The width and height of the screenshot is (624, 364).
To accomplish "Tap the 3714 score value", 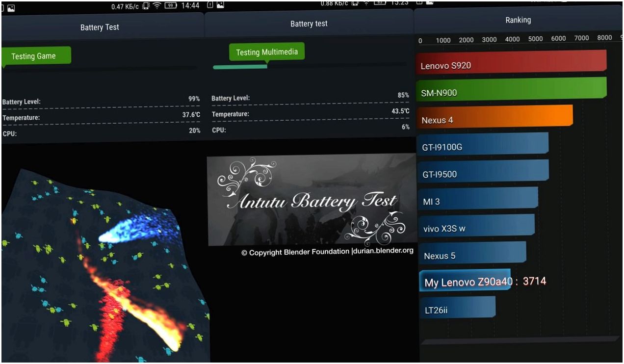I will click(x=534, y=281).
